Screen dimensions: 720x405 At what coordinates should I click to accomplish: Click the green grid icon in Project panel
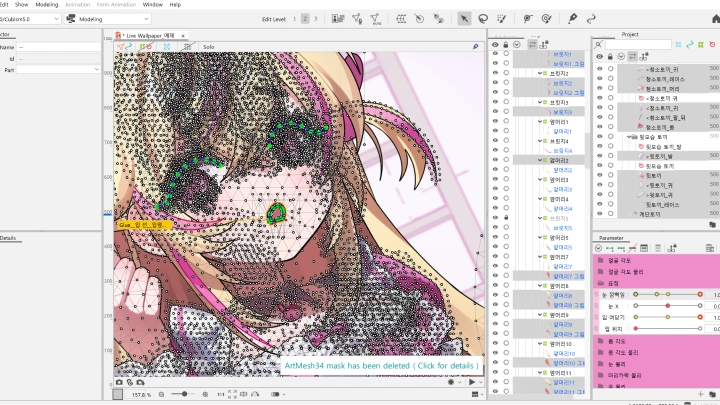pos(701,45)
